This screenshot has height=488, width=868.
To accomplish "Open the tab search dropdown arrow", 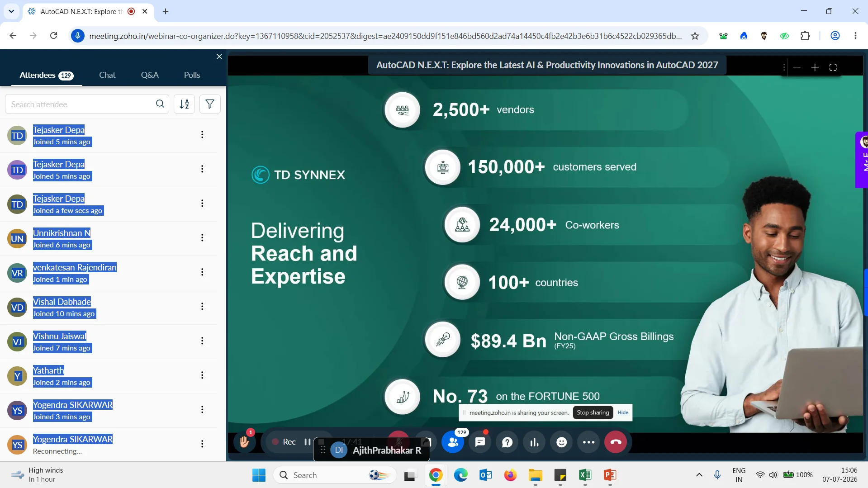I will (x=11, y=11).
